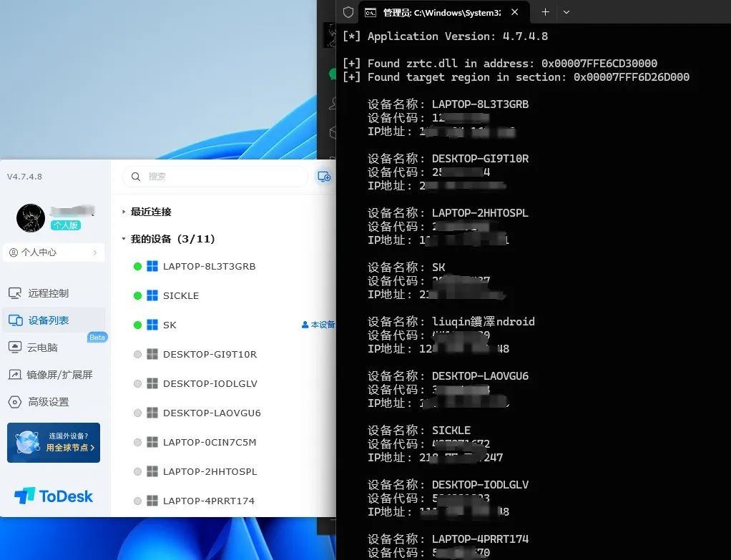Click terminal line 'Found zrtc.dll in address'
Viewport: 731px width, 560px height.
[x=512, y=64]
